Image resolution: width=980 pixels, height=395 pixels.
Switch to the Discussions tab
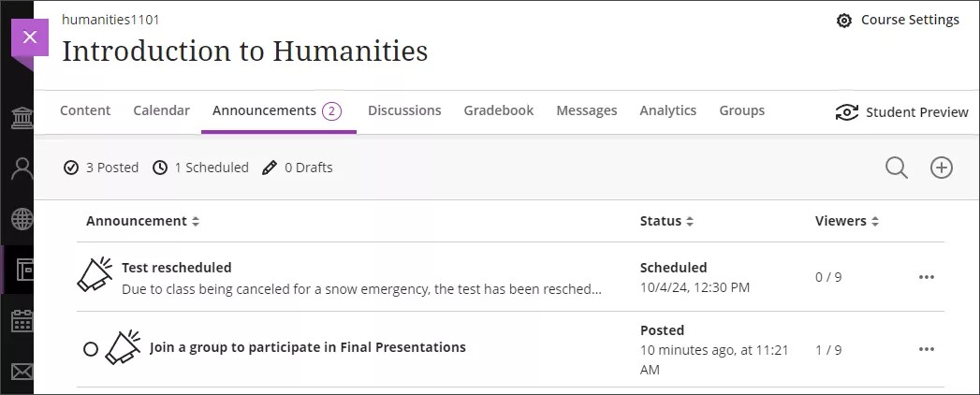pos(404,110)
